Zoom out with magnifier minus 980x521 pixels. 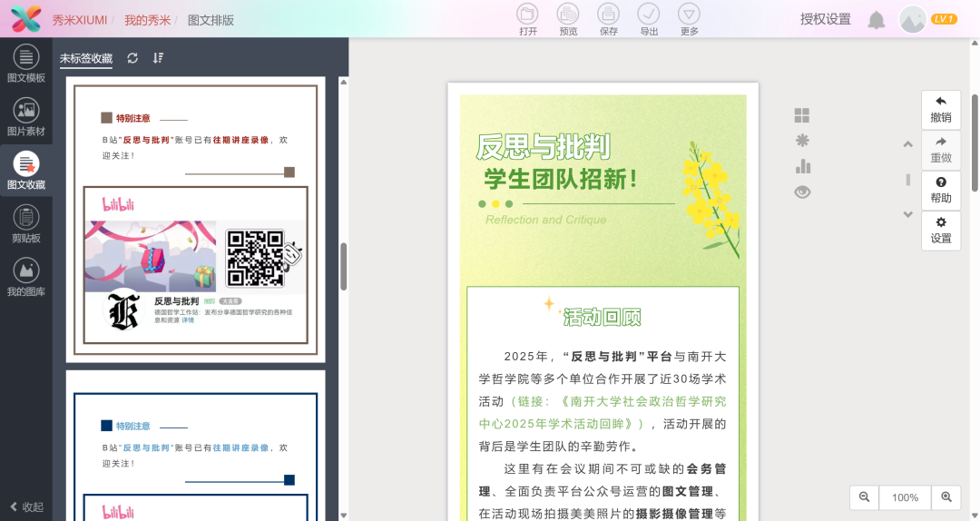click(865, 497)
